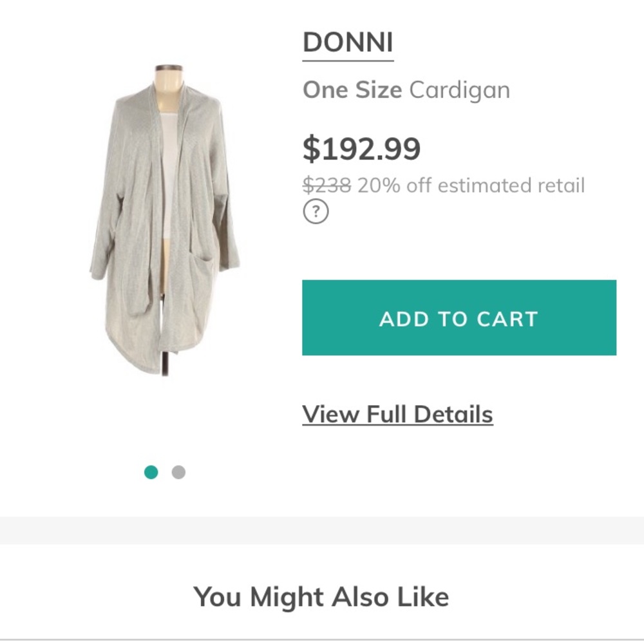Screen dimensions: 644x644
Task: Click the strikethrough $238 retail price
Action: click(325, 185)
